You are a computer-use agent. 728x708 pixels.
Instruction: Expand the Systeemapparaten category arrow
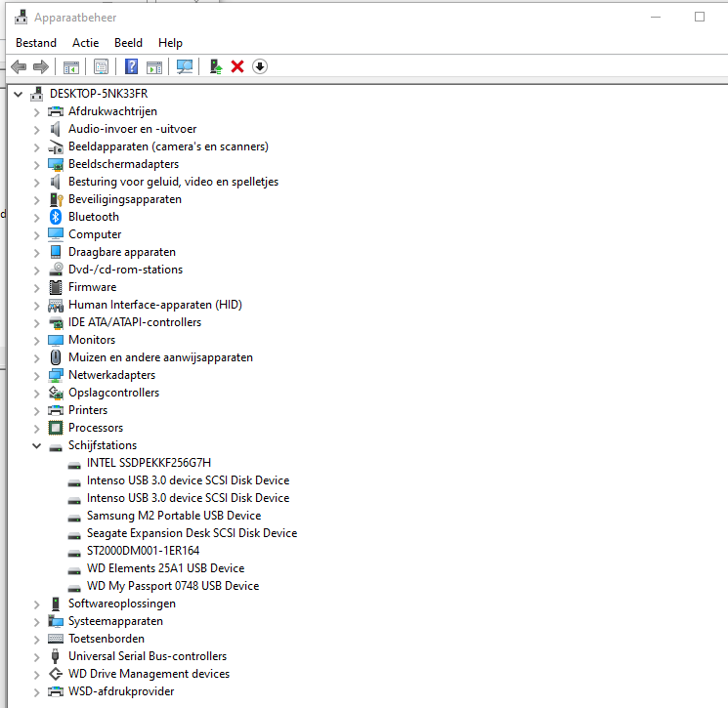point(37,622)
